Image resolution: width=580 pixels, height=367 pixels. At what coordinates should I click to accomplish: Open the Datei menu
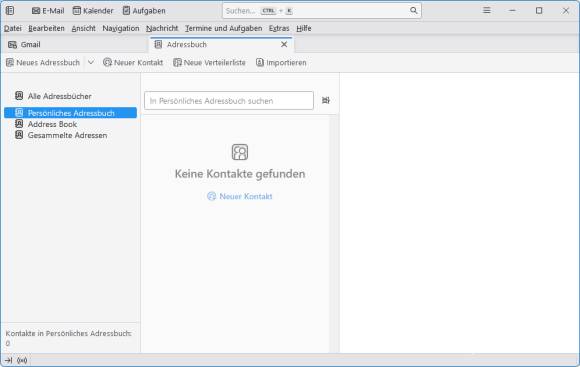click(13, 28)
